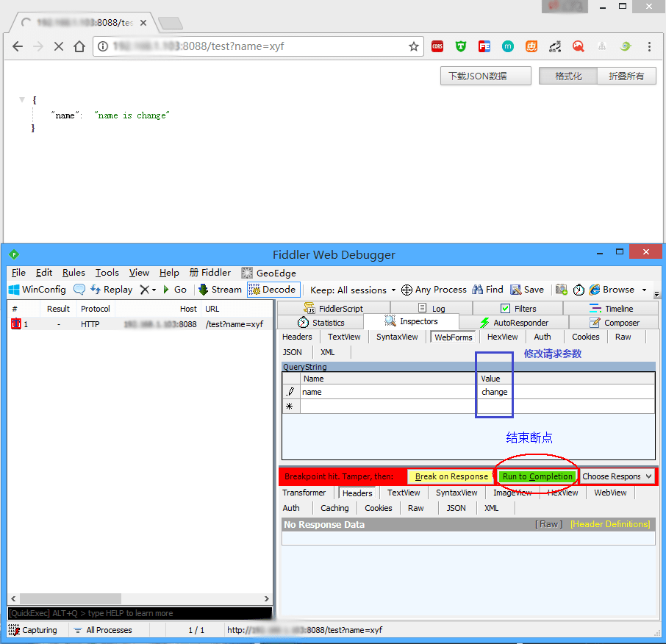Click the browser back arrow
Screen dimensions: 666x644
18,46
